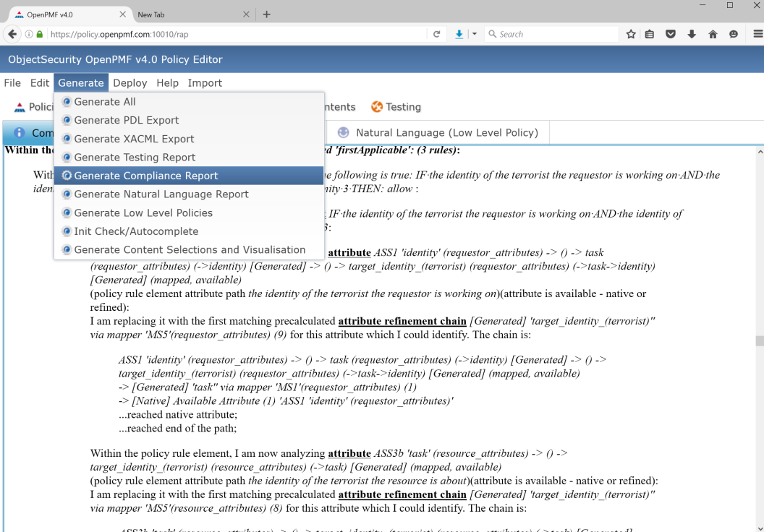Open the Help menu

coord(168,82)
